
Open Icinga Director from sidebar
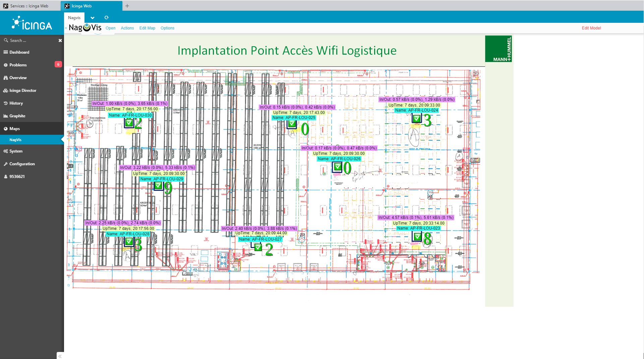pos(23,91)
